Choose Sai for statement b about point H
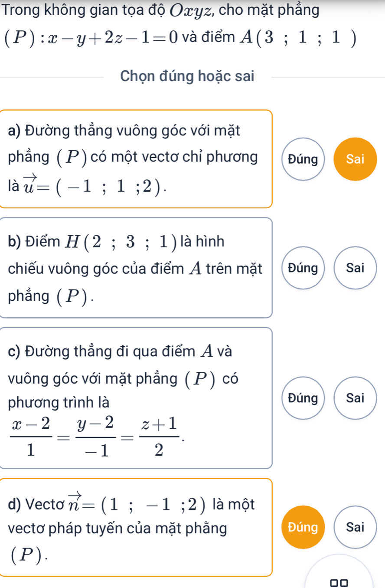This screenshot has width=385, height=588. [355, 267]
